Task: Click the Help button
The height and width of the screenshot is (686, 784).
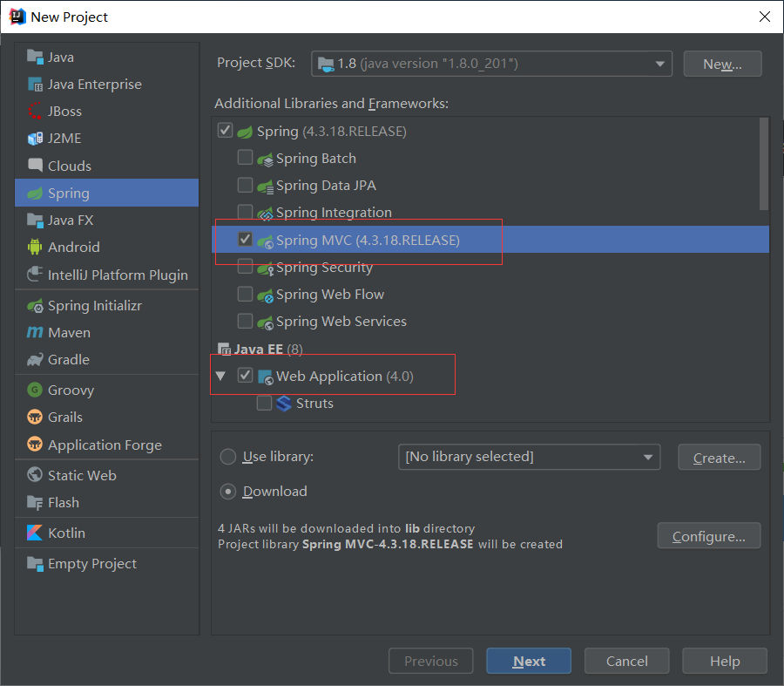Action: point(725,661)
